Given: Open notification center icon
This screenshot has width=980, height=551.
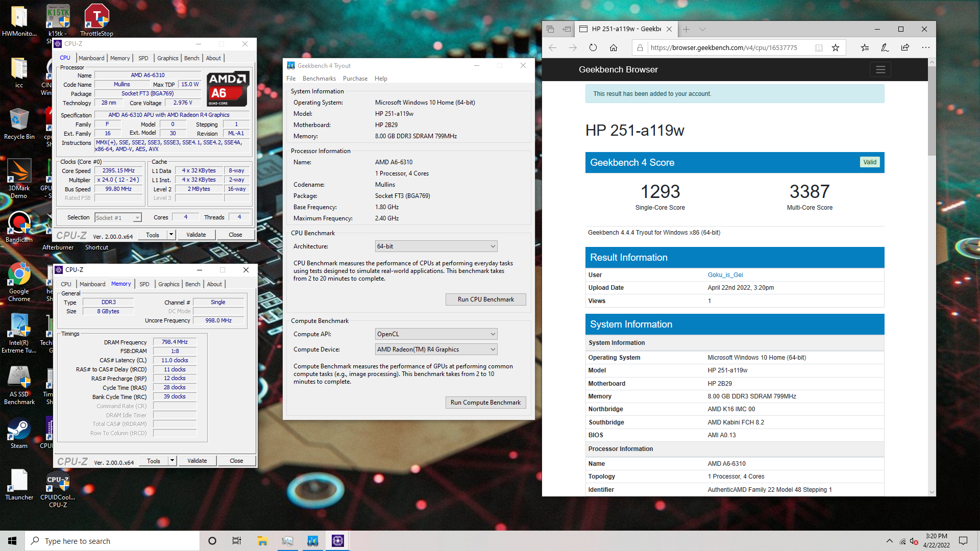Looking at the screenshot, I should coord(963,541).
